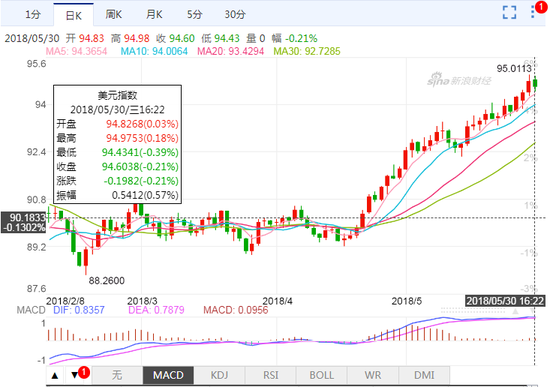
Task: Open the 月K monthly chart tab
Action: point(154,15)
